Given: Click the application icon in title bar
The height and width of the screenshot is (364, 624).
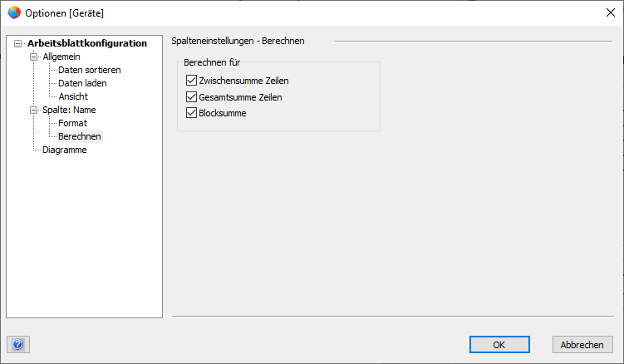Looking at the screenshot, I should click(x=14, y=12).
